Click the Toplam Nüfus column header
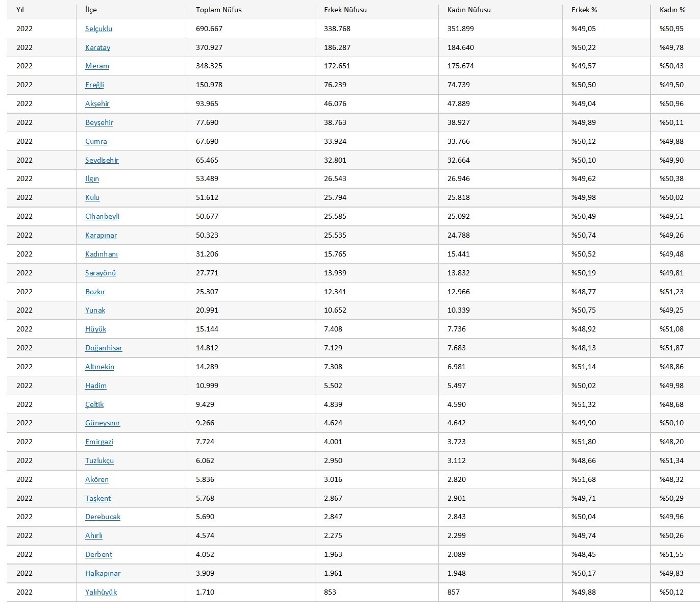This screenshot has width=700, height=615. click(218, 10)
